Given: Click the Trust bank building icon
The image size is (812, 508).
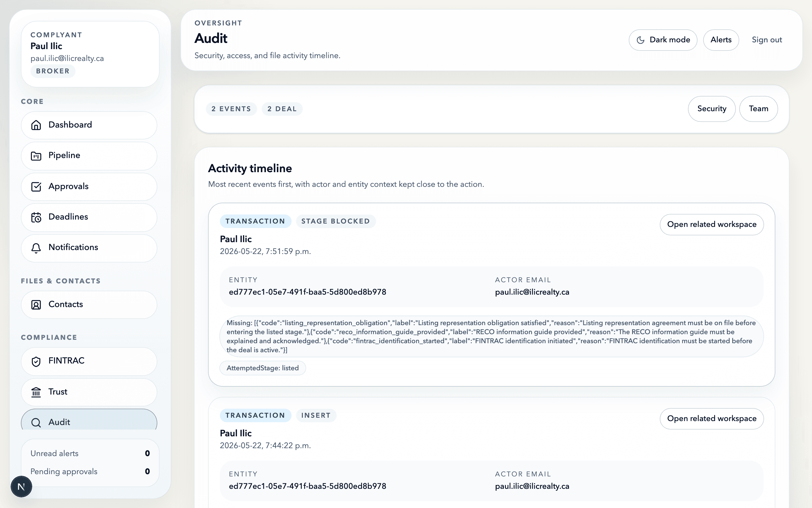Looking at the screenshot, I should click(x=36, y=392).
